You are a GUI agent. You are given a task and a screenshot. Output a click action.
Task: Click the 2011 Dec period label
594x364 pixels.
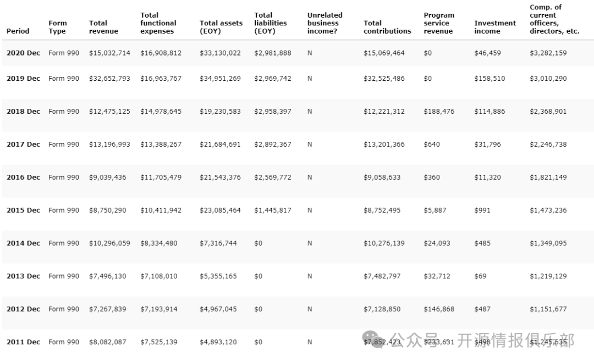(x=23, y=342)
